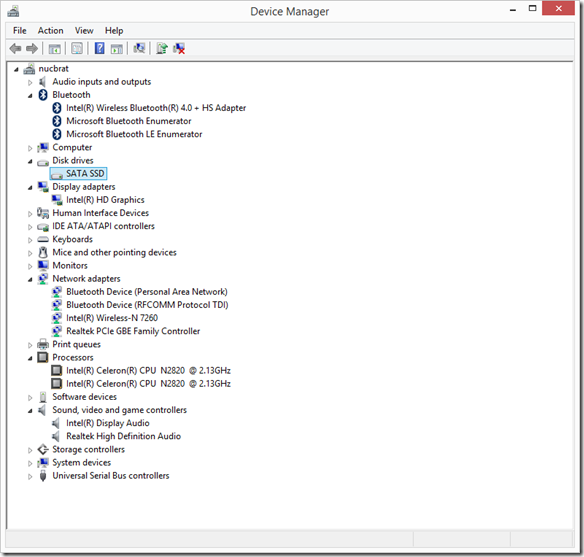Click the IDE ATA/ATAPI controllers label
Viewport: 584px width, 557px height.
click(x=103, y=226)
